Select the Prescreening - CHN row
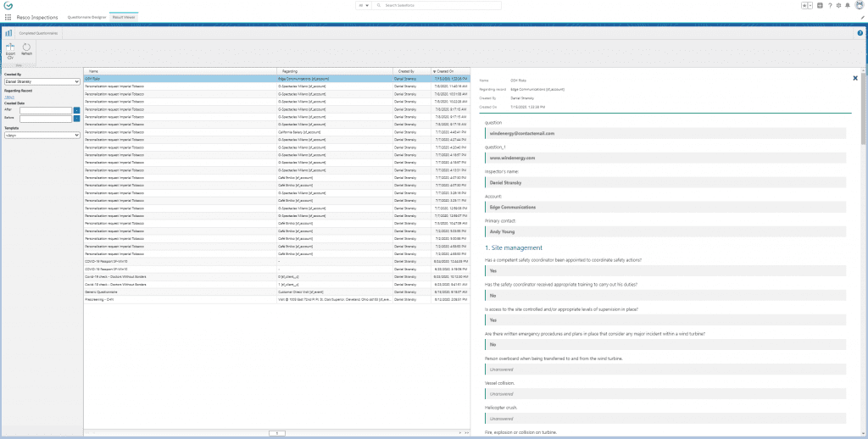This screenshot has width=868, height=439. 277,299
